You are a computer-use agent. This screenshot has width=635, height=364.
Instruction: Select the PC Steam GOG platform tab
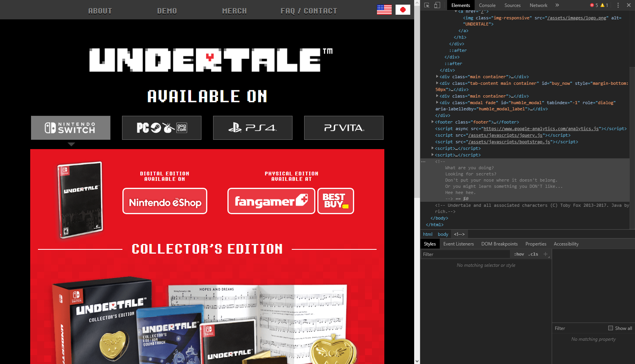(x=162, y=128)
